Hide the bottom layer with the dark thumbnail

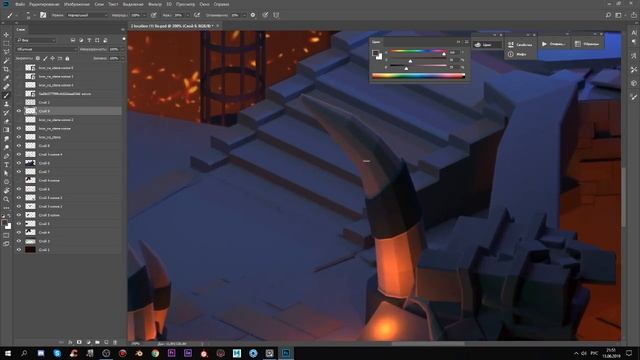tap(19, 249)
